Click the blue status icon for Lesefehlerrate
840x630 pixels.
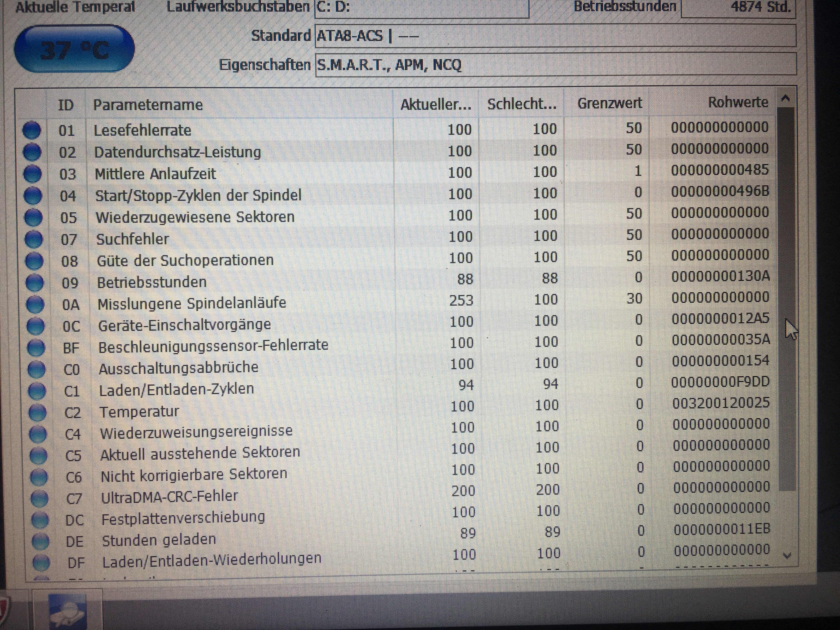(31, 130)
